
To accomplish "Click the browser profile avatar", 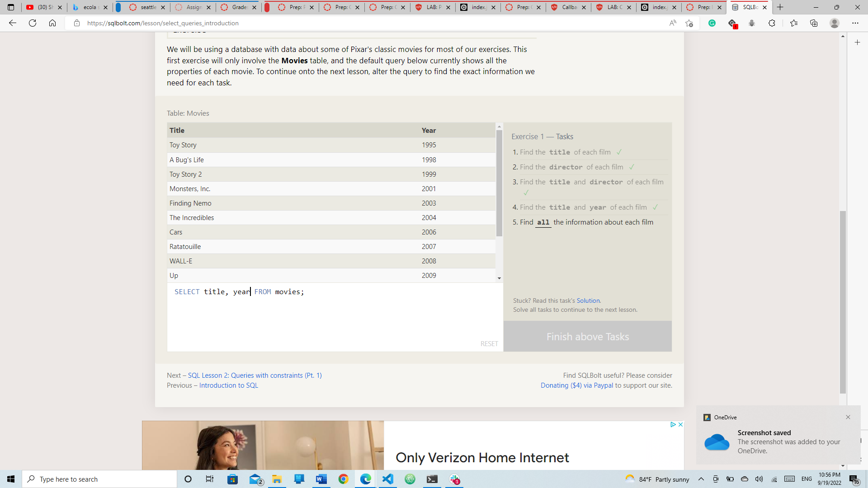I will (x=835, y=23).
